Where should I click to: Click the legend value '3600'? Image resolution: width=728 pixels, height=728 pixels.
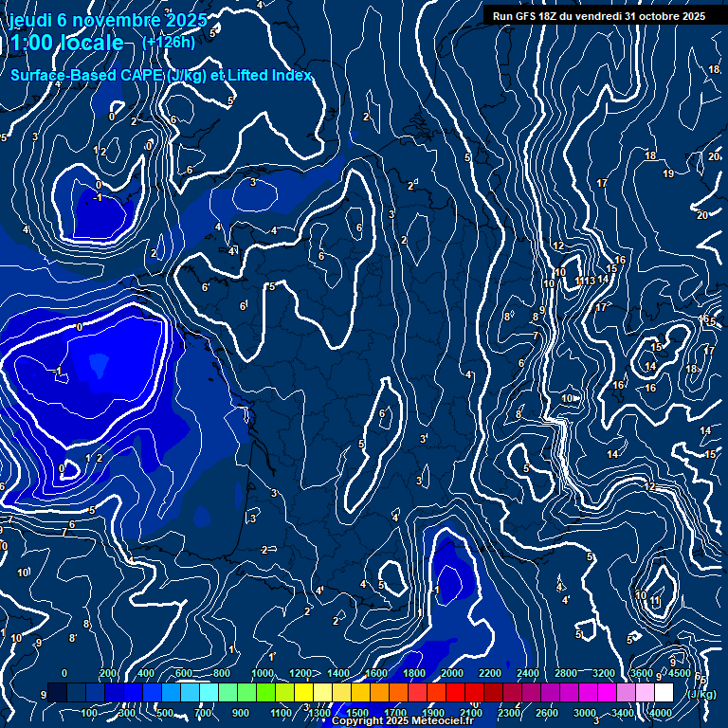click(642, 673)
